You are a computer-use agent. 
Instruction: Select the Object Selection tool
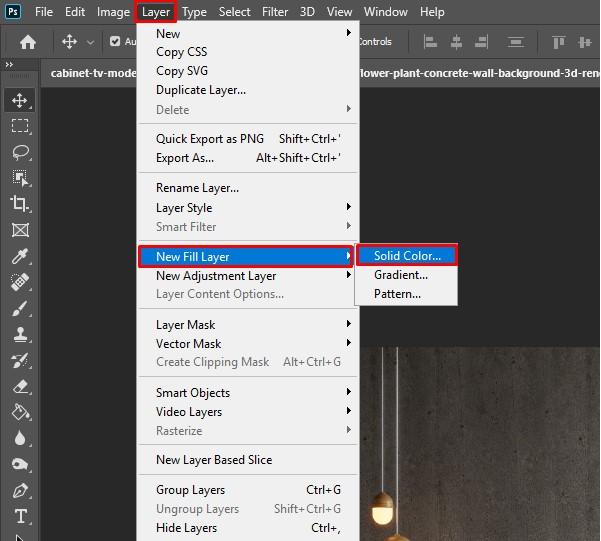pyautogui.click(x=20, y=178)
